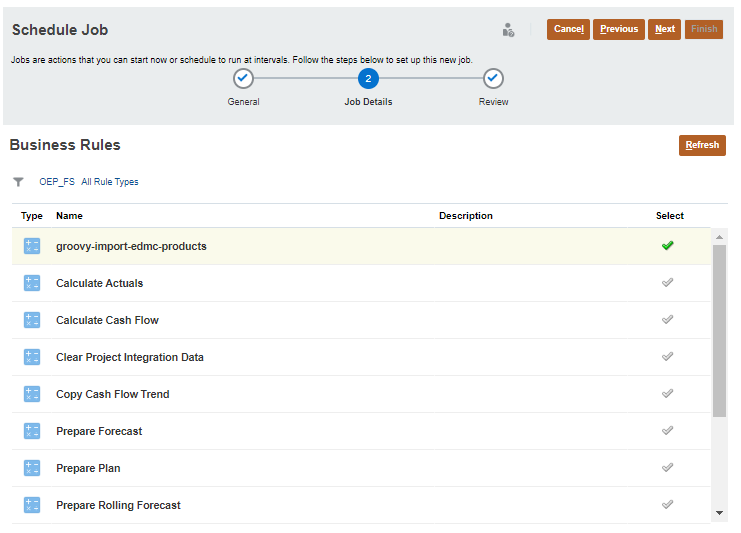Screen dimensions: 741x533
Task: Click the Refresh button
Action: tap(702, 145)
